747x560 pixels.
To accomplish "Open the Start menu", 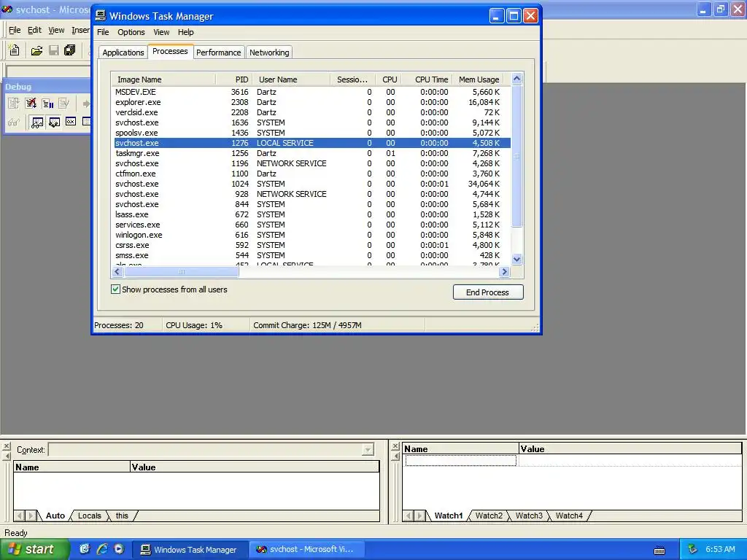I will (x=35, y=549).
